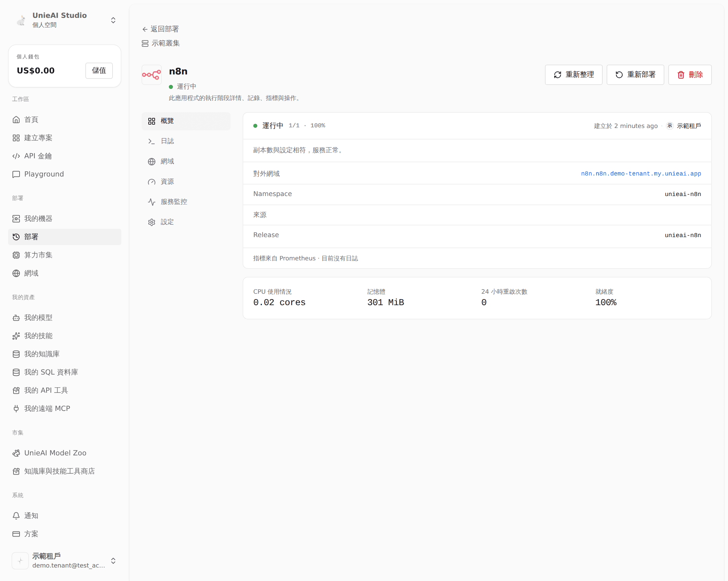Viewport: 728px width, 581px height.
Task: Click the 示範叢集 cluster label
Action: tap(161, 43)
